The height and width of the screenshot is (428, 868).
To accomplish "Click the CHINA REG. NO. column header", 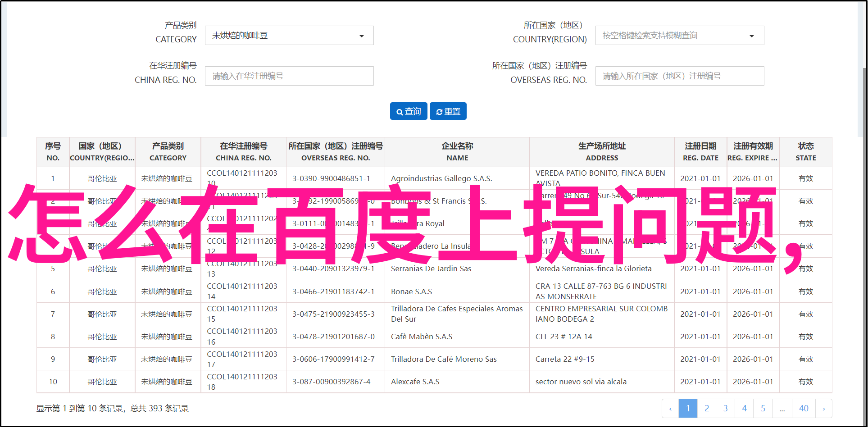I will click(244, 152).
